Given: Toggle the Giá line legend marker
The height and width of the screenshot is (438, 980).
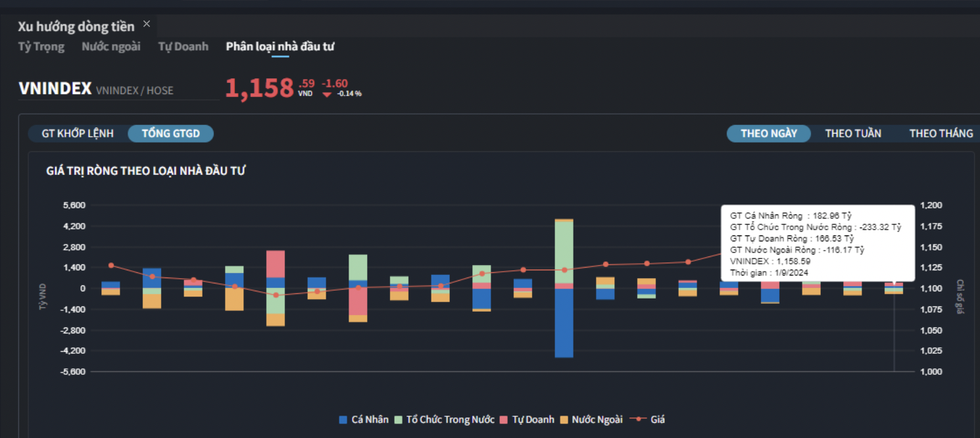Looking at the screenshot, I should (x=636, y=420).
